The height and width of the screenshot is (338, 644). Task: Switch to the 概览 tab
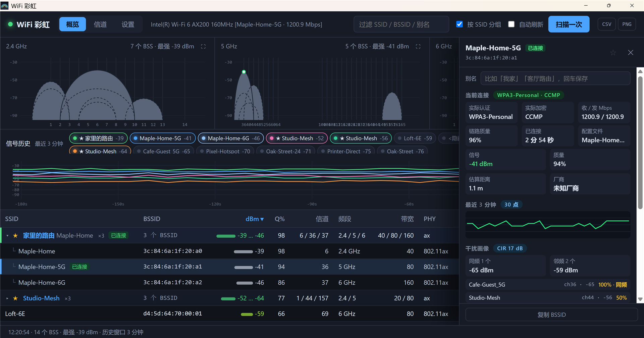click(72, 24)
